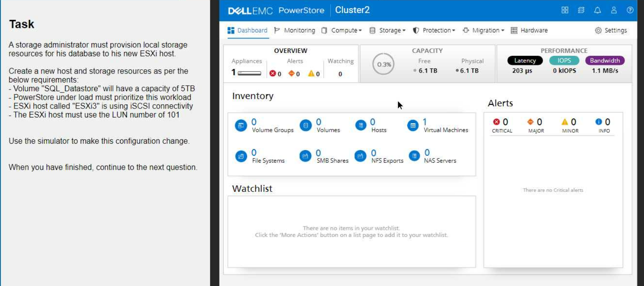
Task: Expand the Storage dropdown menu
Action: click(387, 30)
